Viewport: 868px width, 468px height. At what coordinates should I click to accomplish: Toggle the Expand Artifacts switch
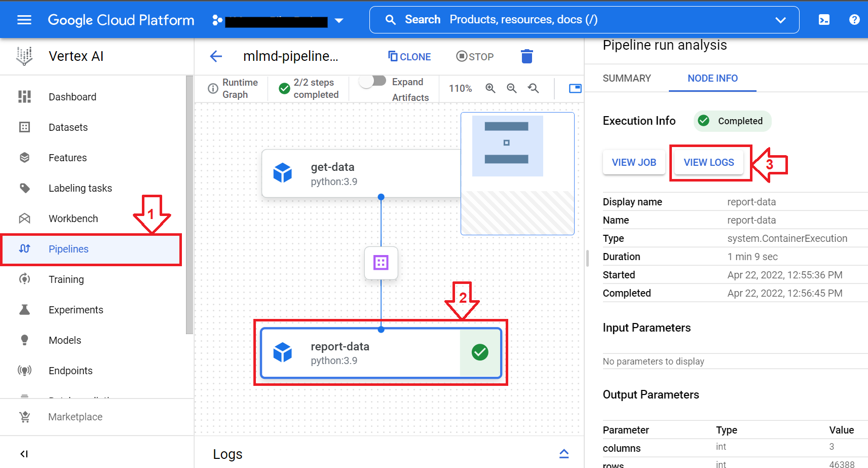[x=373, y=81]
